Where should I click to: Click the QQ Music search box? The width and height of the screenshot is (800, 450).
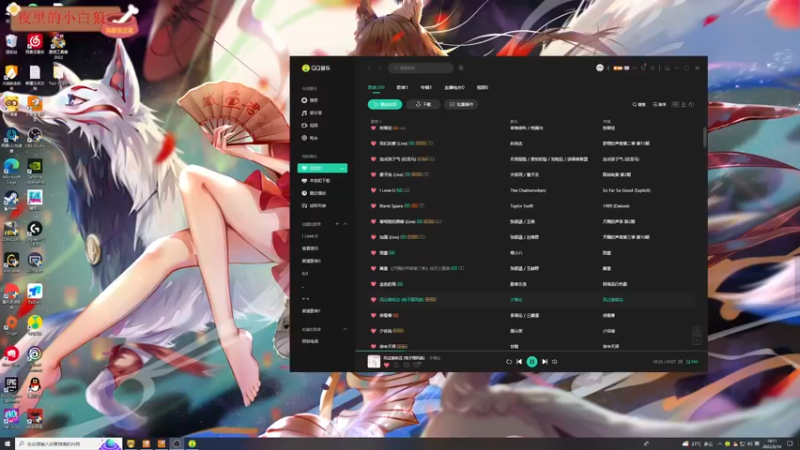click(420, 68)
